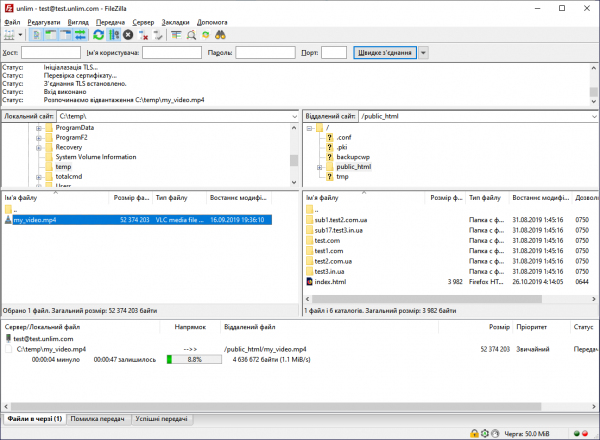600x440 pixels.
Task: Cancel current operation with the black X icon
Action: pyautogui.click(x=128, y=35)
